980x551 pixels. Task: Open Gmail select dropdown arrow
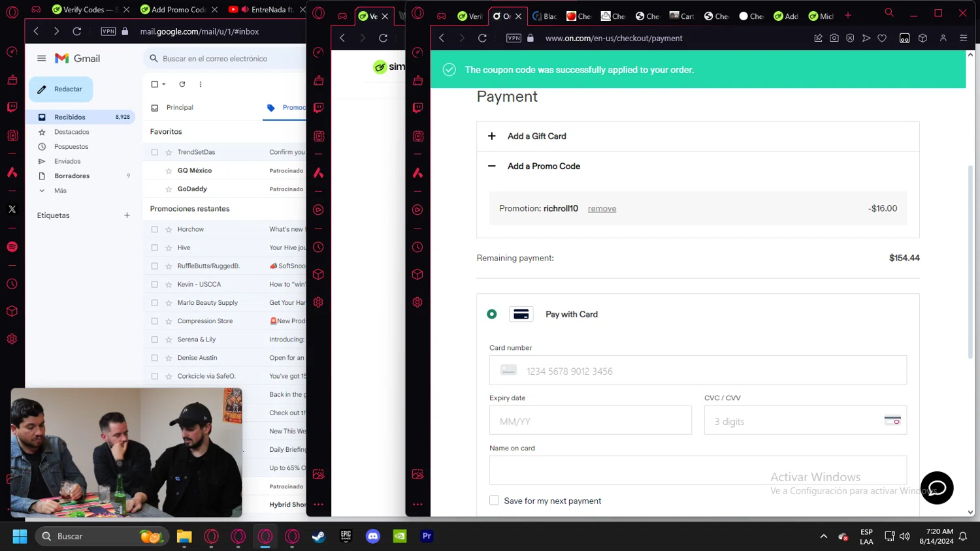pos(164,84)
